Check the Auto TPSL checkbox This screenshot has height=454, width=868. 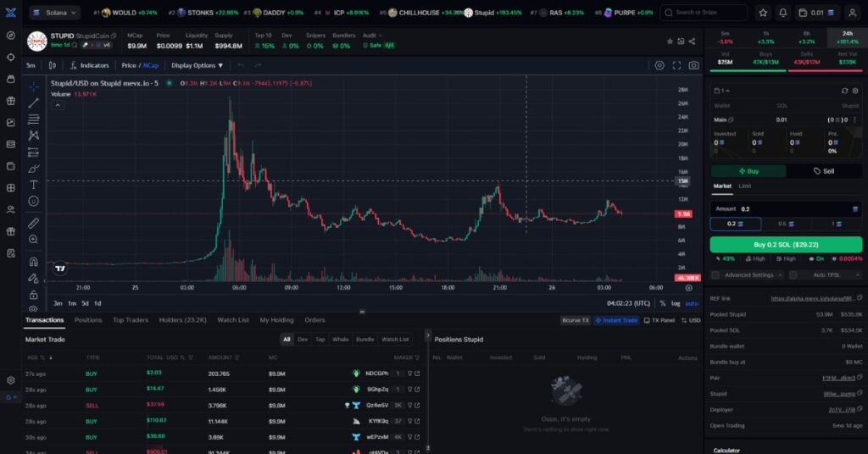pyautogui.click(x=793, y=274)
